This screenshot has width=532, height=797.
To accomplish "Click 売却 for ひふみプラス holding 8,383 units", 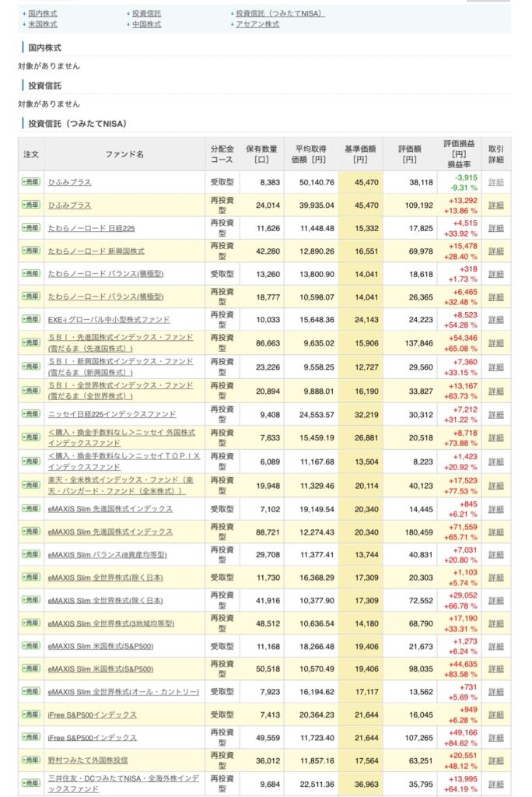I will coord(31,181).
